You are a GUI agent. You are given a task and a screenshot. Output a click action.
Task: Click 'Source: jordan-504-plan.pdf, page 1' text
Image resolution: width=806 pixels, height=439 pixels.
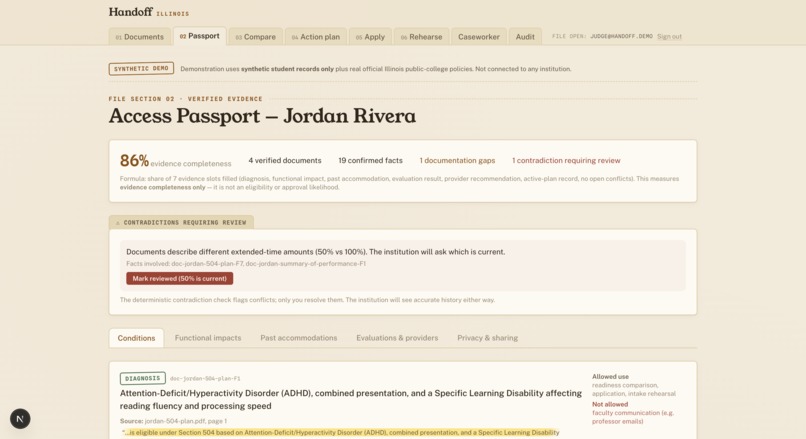coord(173,420)
